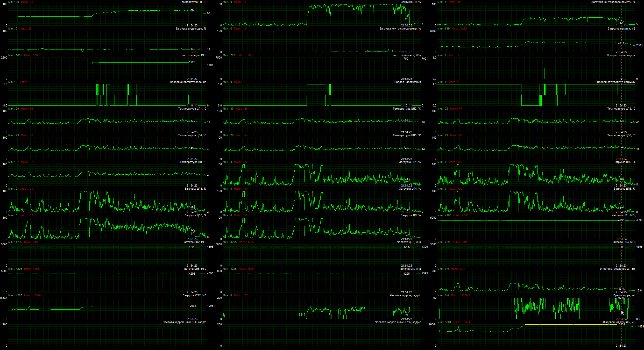Select the 'Мин : 1605' core clock value

click(15, 55)
